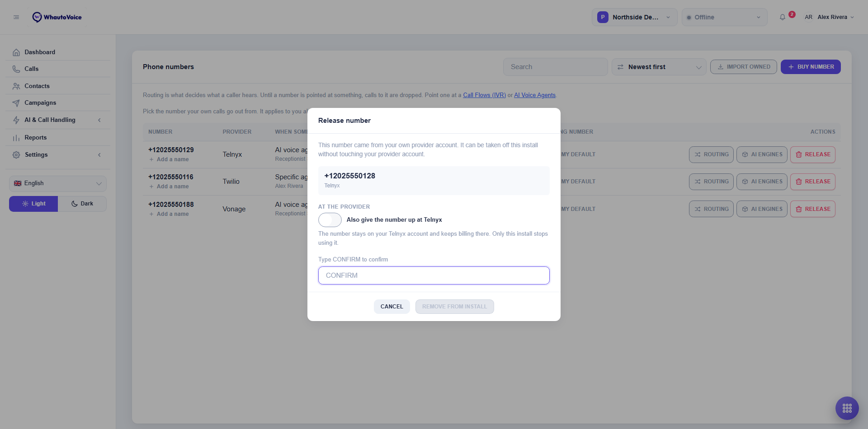The image size is (868, 429).
Task: Click the Contacts people icon
Action: point(16,86)
